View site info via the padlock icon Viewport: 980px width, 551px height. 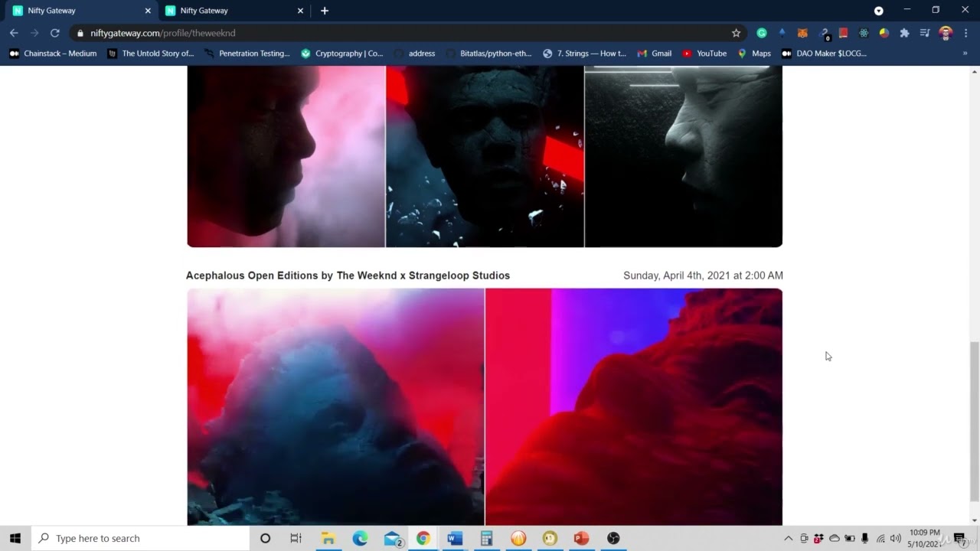[x=80, y=33]
